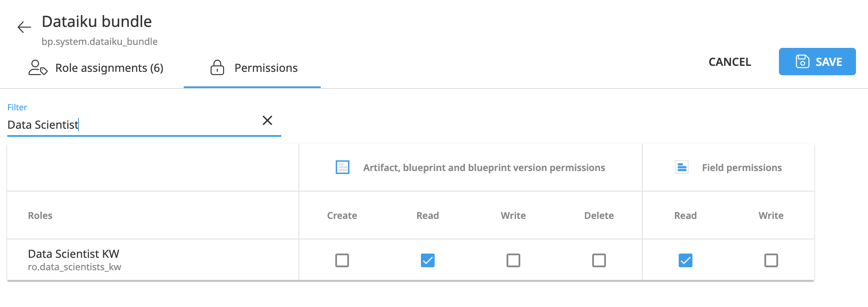Image resolution: width=868 pixels, height=307 pixels.
Task: Uncheck artifact Read for Data Scientist KW
Action: tap(428, 260)
